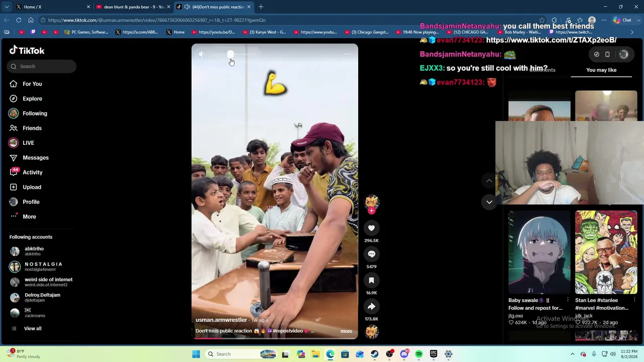Open the PC Games, Software bookmark
This screenshot has height=362, width=644.
tap(86, 32)
